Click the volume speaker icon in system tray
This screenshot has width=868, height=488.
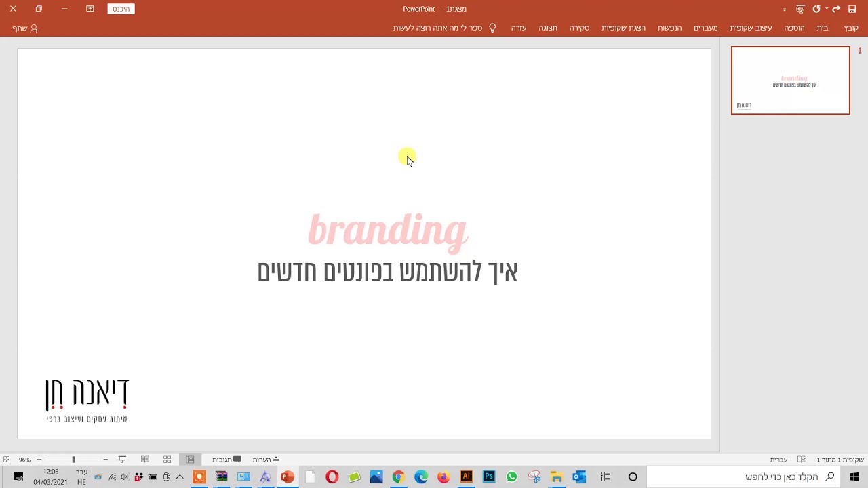click(x=125, y=477)
